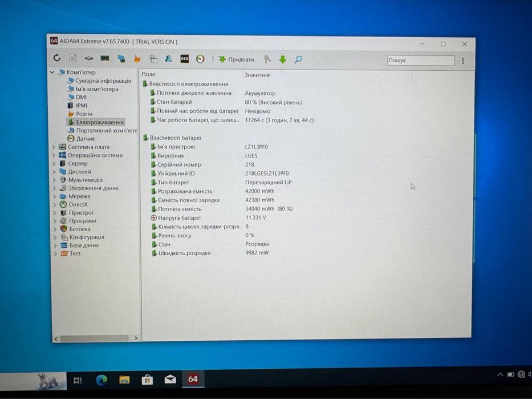532x399 pixels.
Task: Select the Рівень зносу row
Action: point(203,235)
